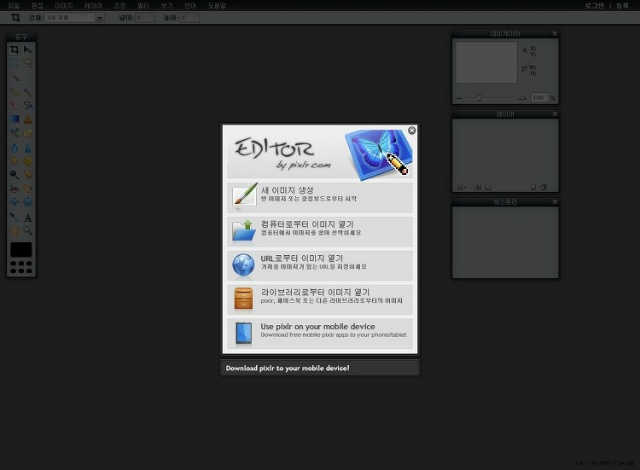
Task: Select the Brush tool
Action: pyautogui.click(x=28, y=92)
